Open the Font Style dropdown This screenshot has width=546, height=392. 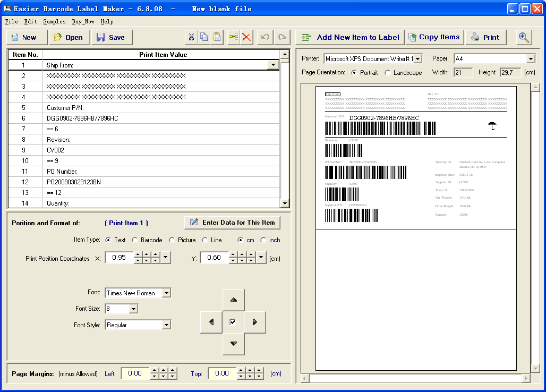166,325
